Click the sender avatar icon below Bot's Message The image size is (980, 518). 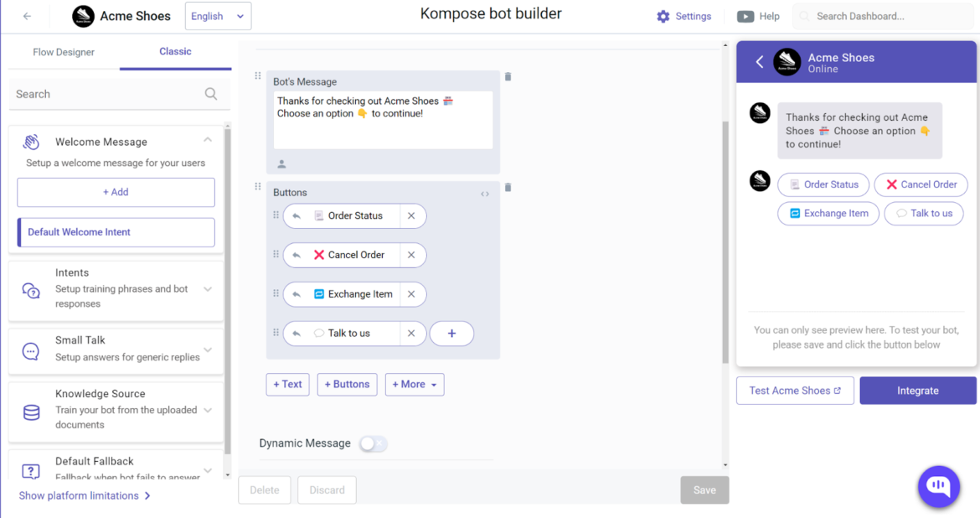point(280,163)
